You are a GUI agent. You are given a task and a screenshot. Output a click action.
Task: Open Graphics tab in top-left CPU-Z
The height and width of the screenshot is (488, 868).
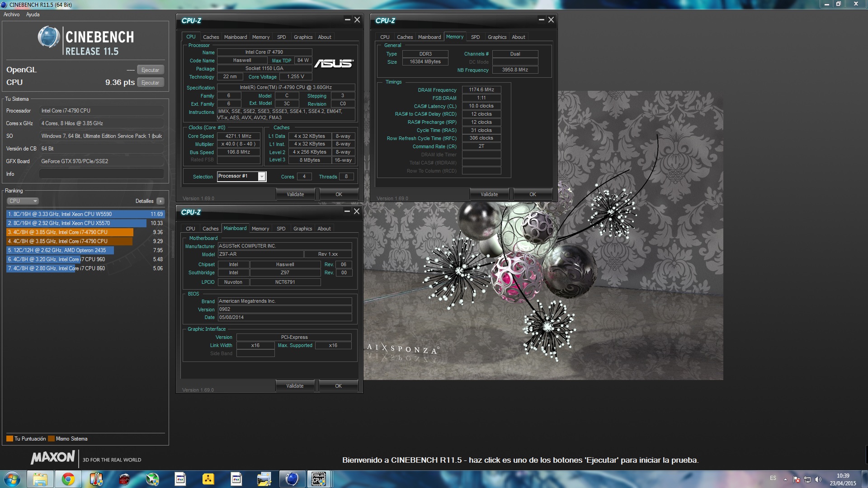click(303, 37)
